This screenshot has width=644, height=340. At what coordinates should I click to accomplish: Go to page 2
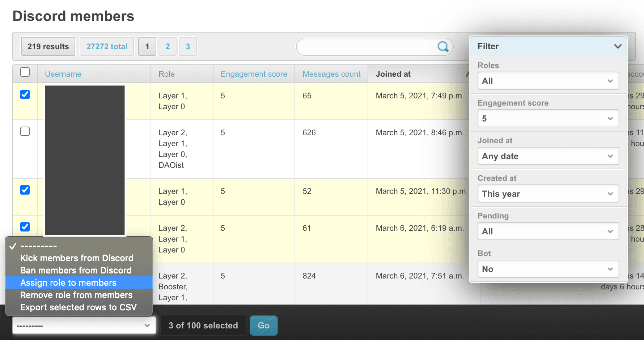[168, 46]
